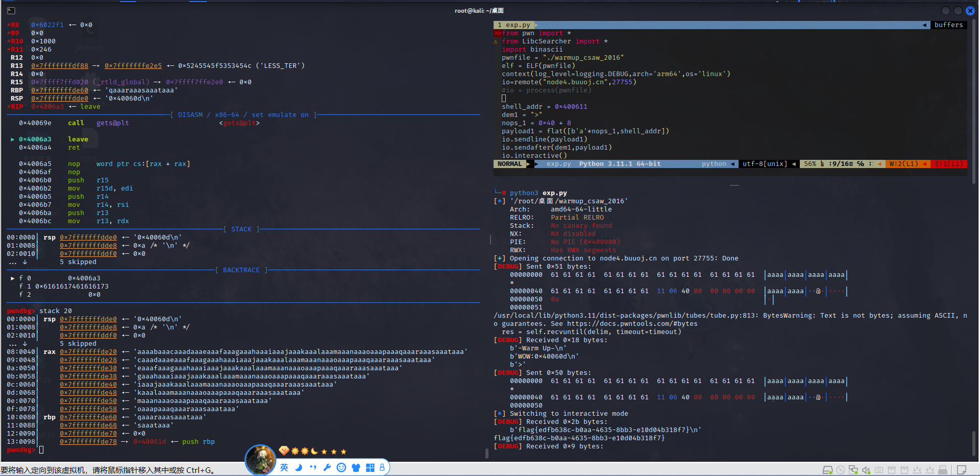Click the BACKTRACE section header

(x=241, y=270)
